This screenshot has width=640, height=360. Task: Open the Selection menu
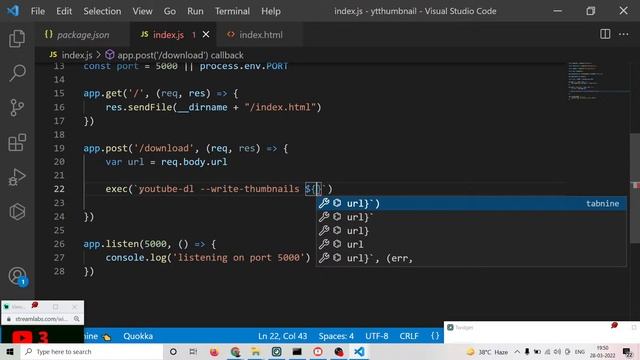pyautogui.click(x=102, y=11)
